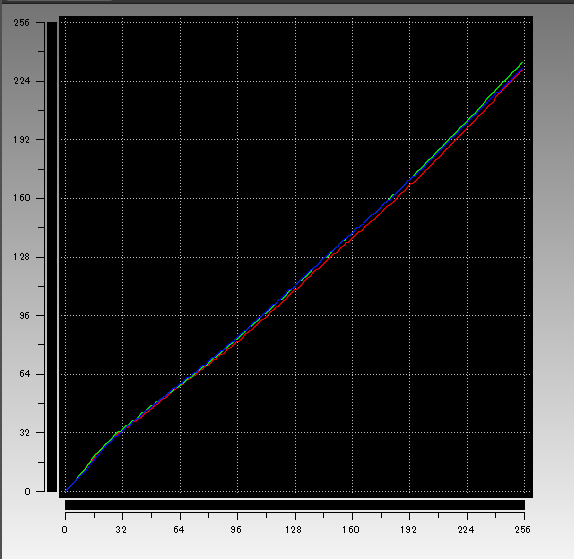Image resolution: width=574 pixels, height=559 pixels.
Task: Click the green curve's upper-right end point
Action: click(522, 63)
